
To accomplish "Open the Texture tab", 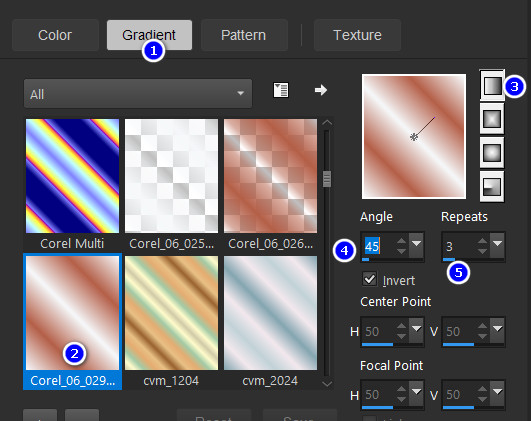I will coord(357,35).
